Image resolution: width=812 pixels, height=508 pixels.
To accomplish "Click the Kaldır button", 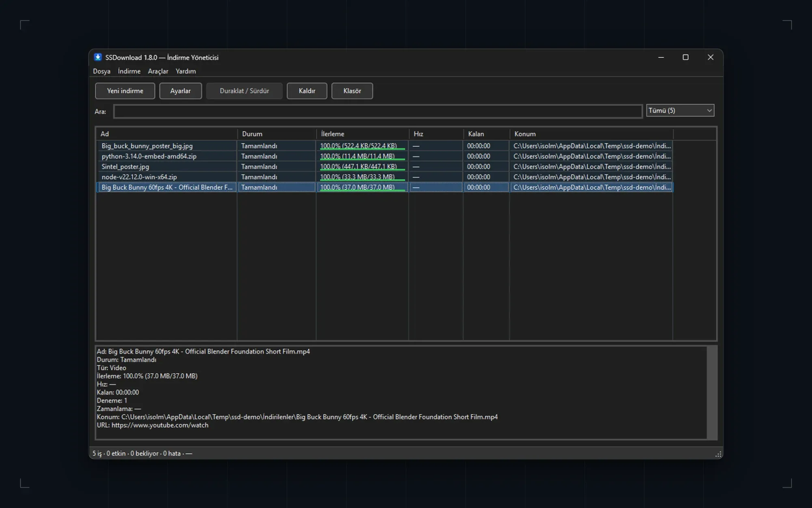I will [307, 91].
